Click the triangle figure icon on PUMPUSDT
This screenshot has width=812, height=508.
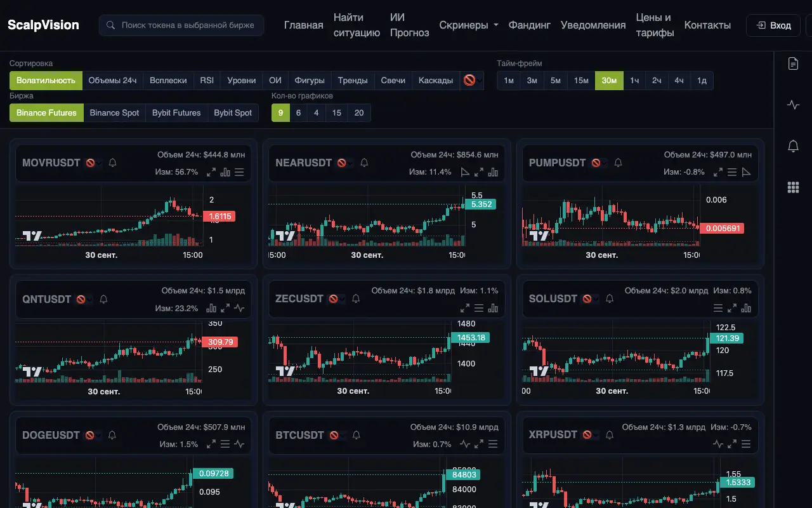[x=746, y=172]
